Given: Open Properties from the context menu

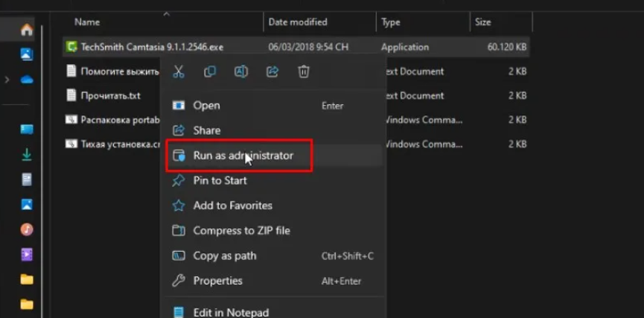Looking at the screenshot, I should [217, 281].
